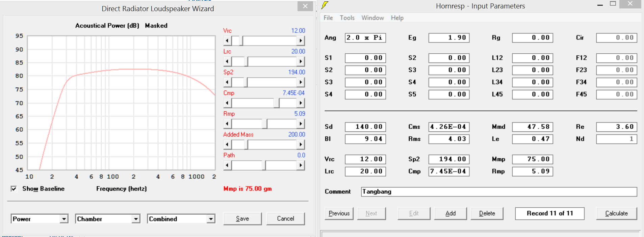Maximize the Hornresp Input Parameters window
Image resolution: width=644 pixels, height=237 pixels.
pos(613,4)
